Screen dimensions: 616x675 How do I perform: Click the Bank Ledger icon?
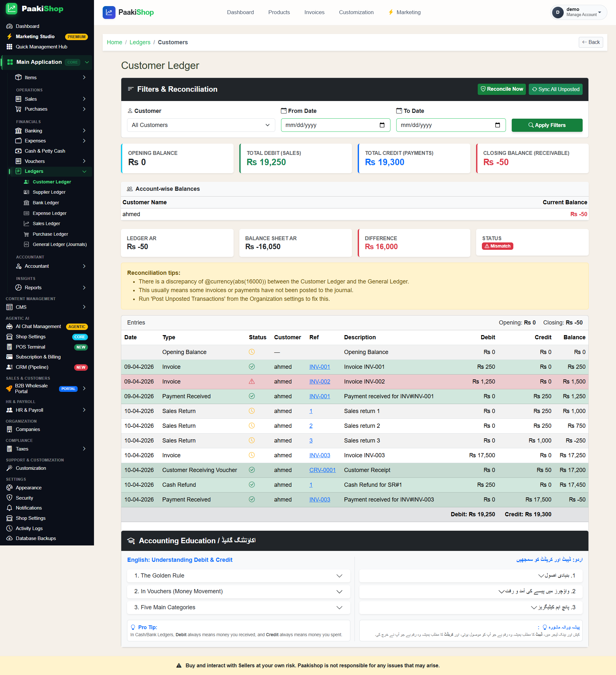26,203
